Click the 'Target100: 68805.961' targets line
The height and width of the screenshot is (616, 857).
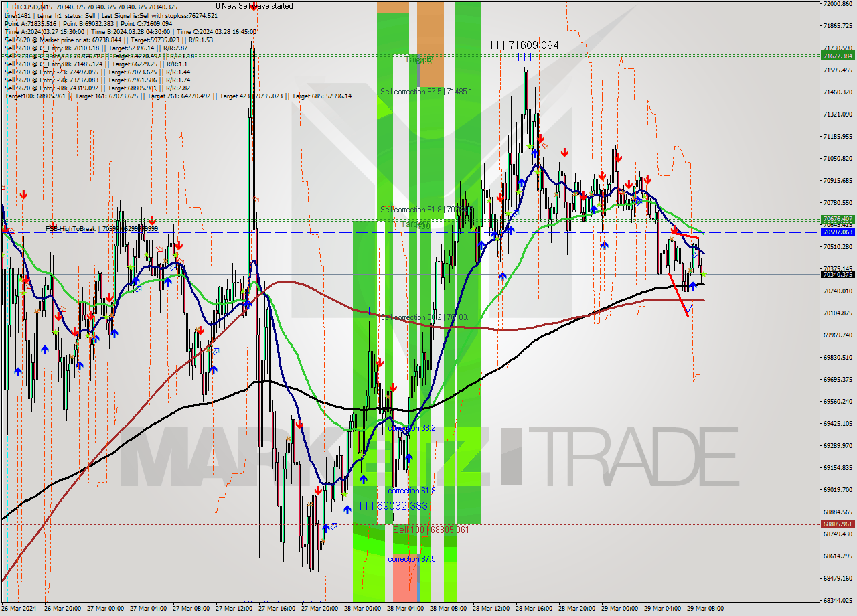pyautogui.click(x=177, y=96)
